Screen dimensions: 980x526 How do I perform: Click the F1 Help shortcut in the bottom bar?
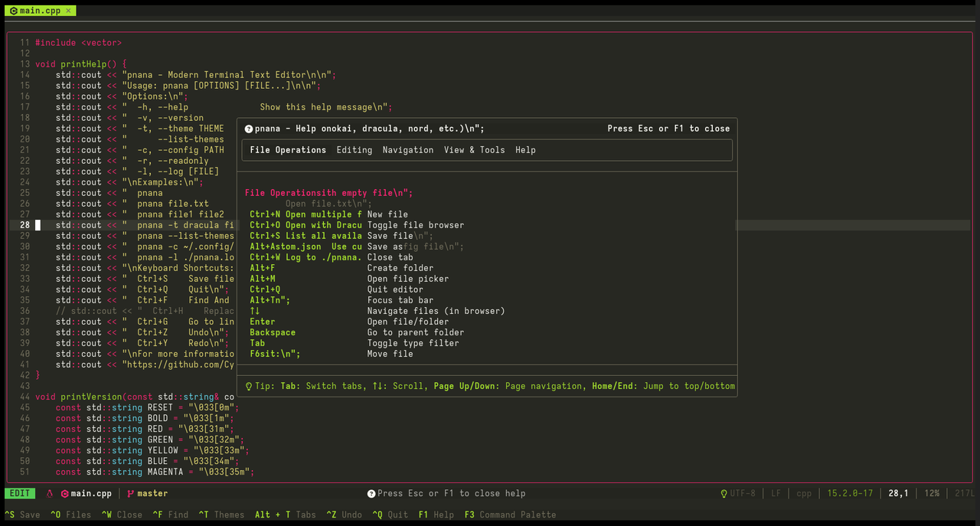tap(436, 515)
